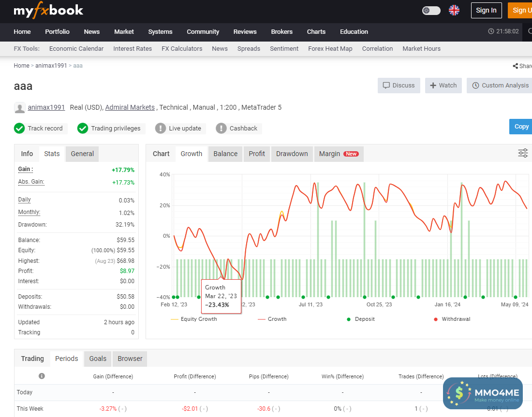Expand the Community menu in navbar

coord(203,31)
